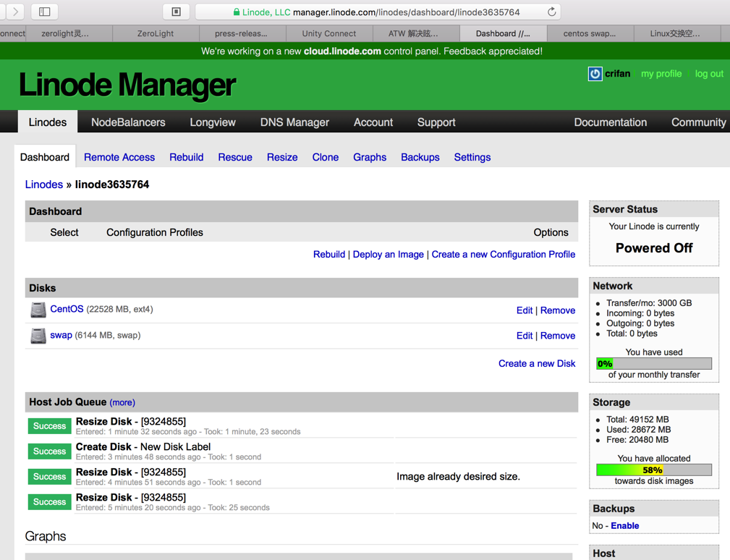Open Community in main navigation
Screen dimensions: 730x560
(698, 122)
